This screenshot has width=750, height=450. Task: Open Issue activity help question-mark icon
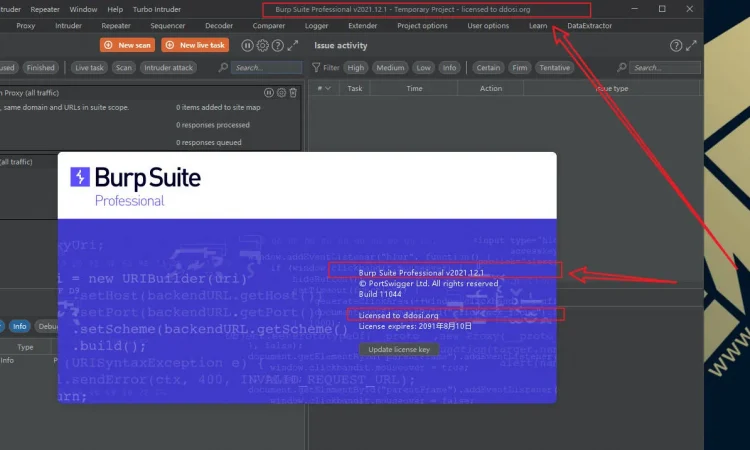[x=676, y=45]
